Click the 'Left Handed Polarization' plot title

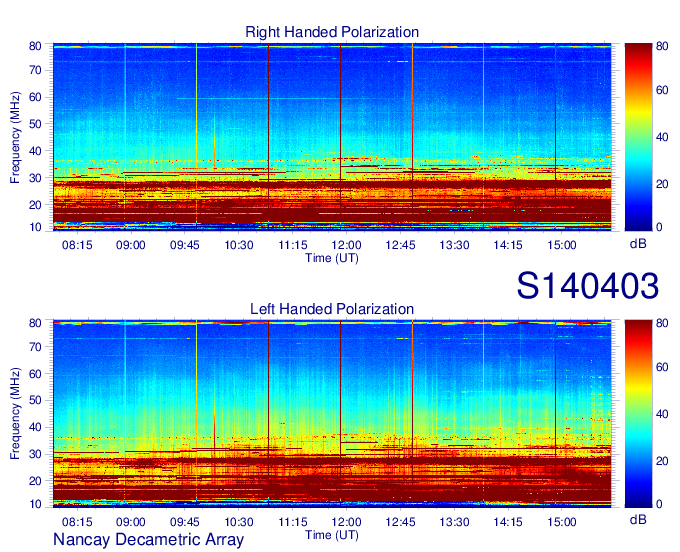click(332, 309)
